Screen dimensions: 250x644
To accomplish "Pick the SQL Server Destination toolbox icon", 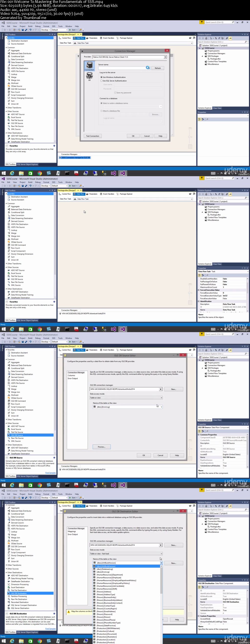I will pyautogui.click(x=9, y=608).
